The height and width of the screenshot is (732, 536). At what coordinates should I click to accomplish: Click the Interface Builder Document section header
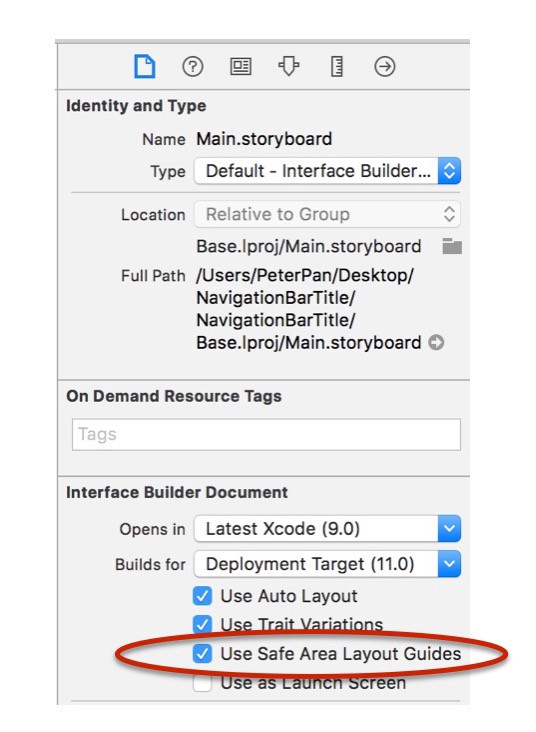tap(177, 493)
